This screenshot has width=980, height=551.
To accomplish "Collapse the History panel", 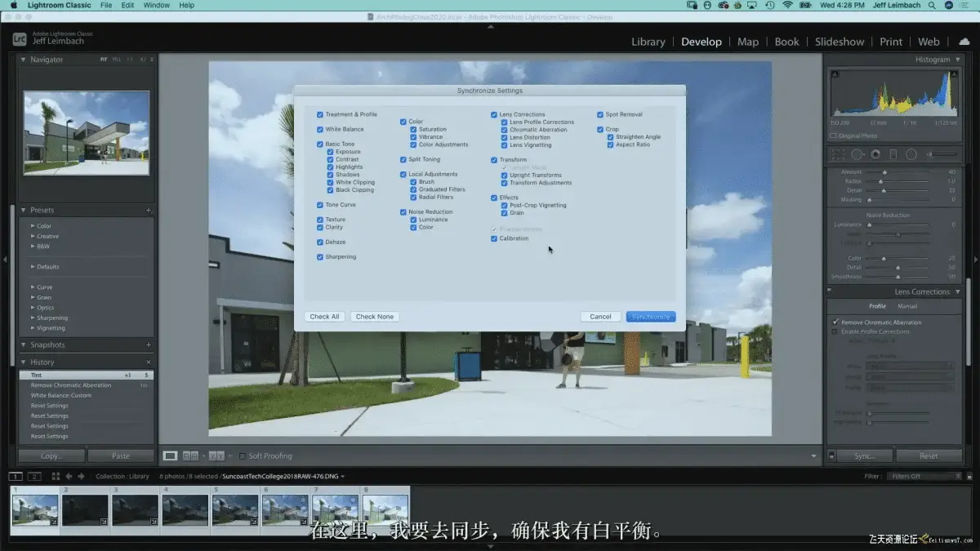I will tap(24, 362).
